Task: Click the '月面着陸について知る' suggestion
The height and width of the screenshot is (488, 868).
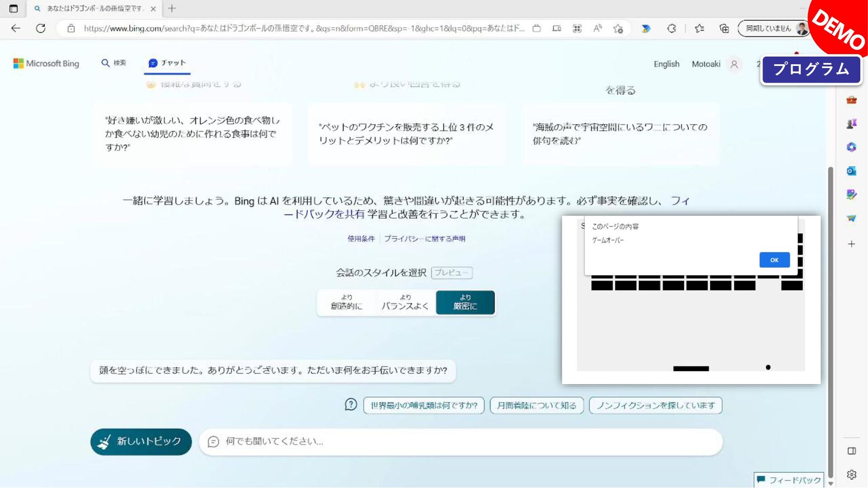Action: click(x=537, y=405)
